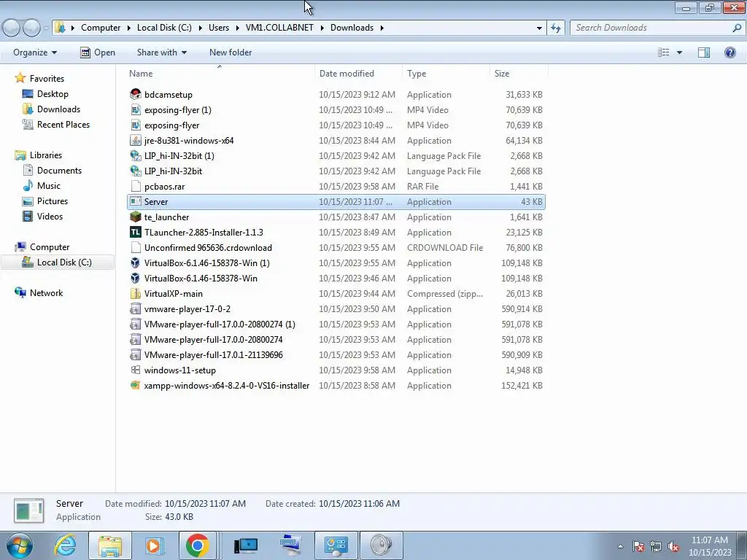747x560 pixels.
Task: Select the VirtualBox-6.1.46-158378-Win (1) icon
Action: click(135, 262)
